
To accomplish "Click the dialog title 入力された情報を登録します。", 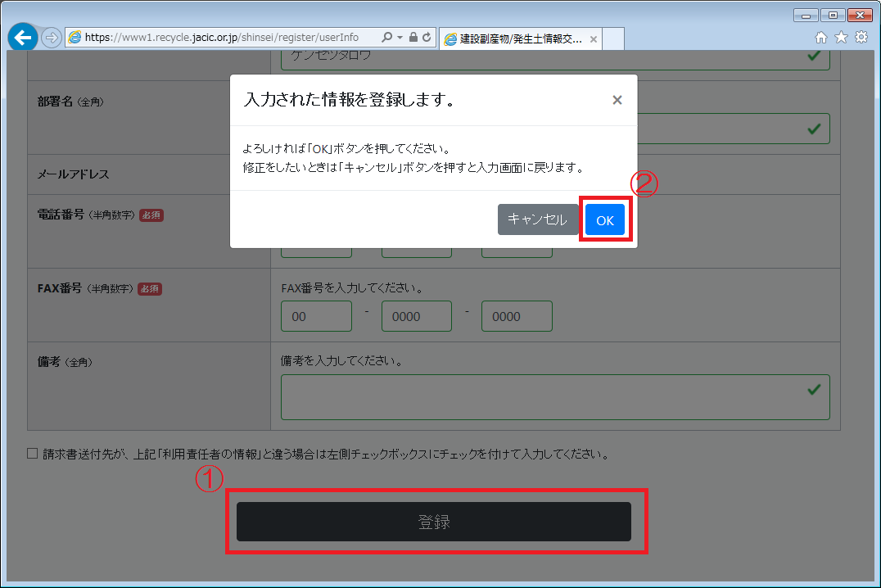I will (350, 100).
